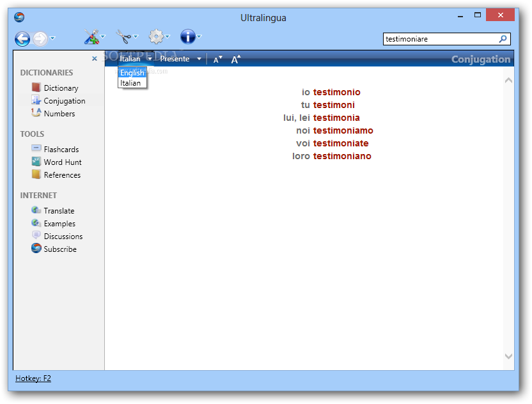This screenshot has height=404, width=532.
Task: Click the Ultralingua app icon in title bar
Action: [x=19, y=17]
